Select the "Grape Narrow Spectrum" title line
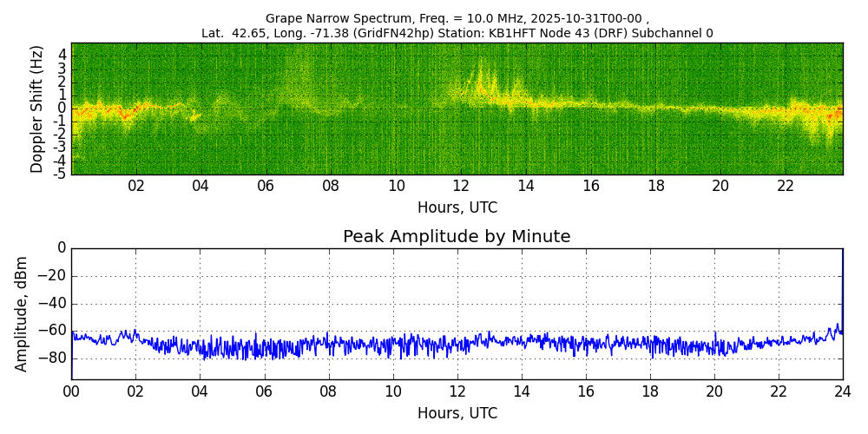The width and height of the screenshot is (868, 434). pos(457,18)
